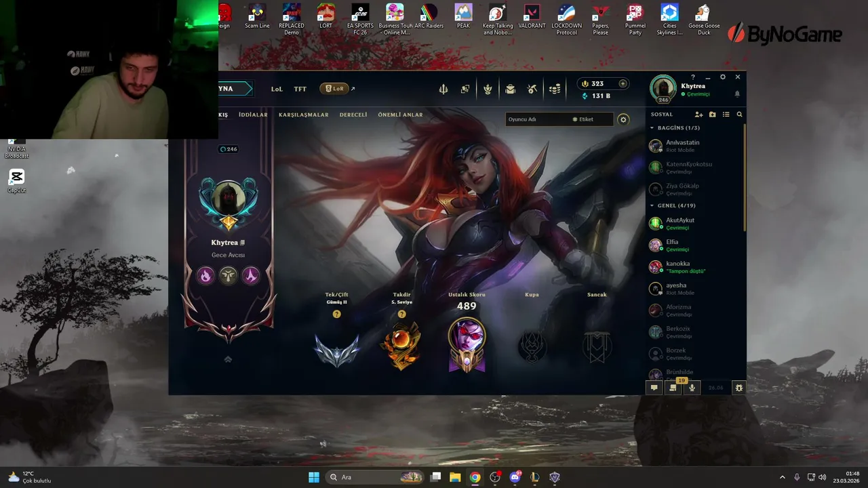This screenshot has width=868, height=488.
Task: Open the Crafting hammer icon in top bar
Action: pyautogui.click(x=532, y=89)
